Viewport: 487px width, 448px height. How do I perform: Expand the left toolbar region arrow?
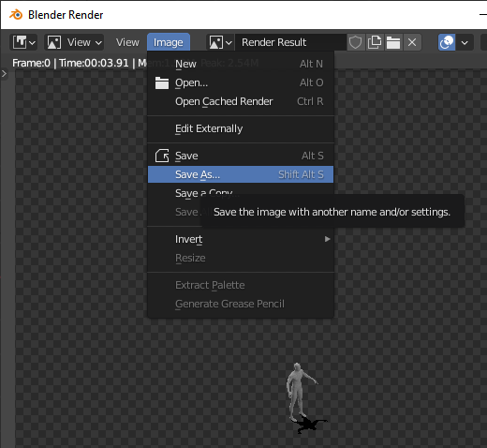4,74
